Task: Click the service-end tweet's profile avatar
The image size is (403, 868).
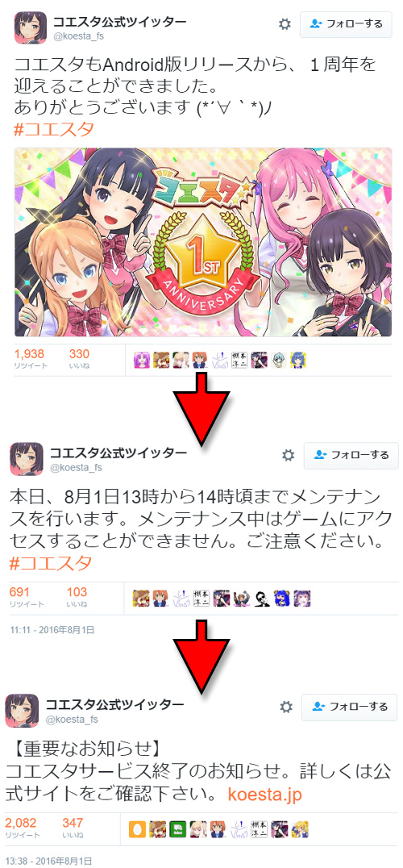Action: (22, 711)
